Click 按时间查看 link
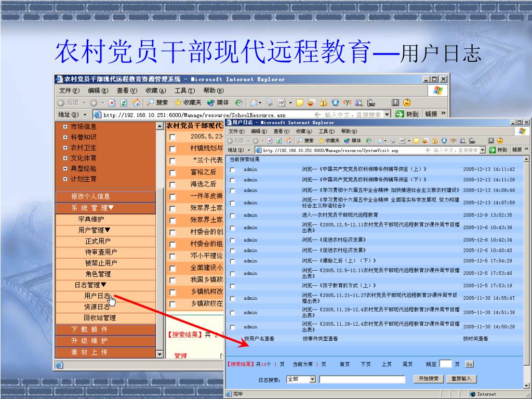The height and width of the screenshot is (399, 532). [475, 339]
